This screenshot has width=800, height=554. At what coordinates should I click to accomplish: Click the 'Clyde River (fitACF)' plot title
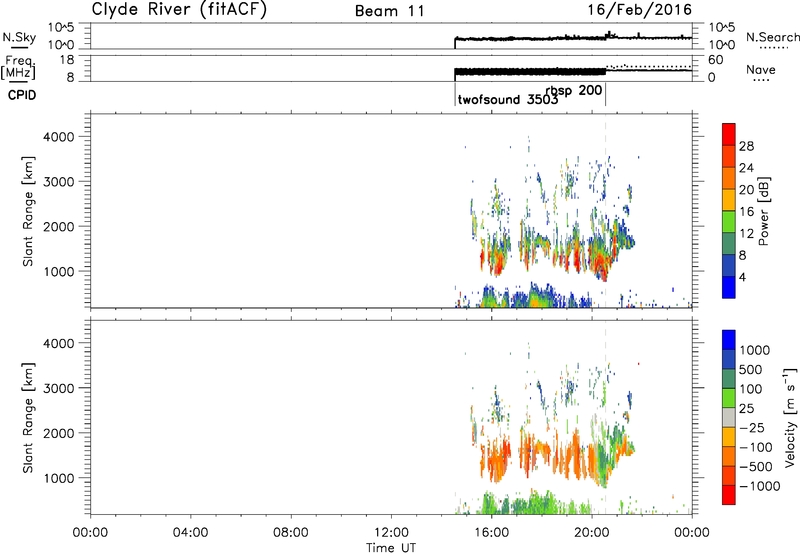point(179,9)
